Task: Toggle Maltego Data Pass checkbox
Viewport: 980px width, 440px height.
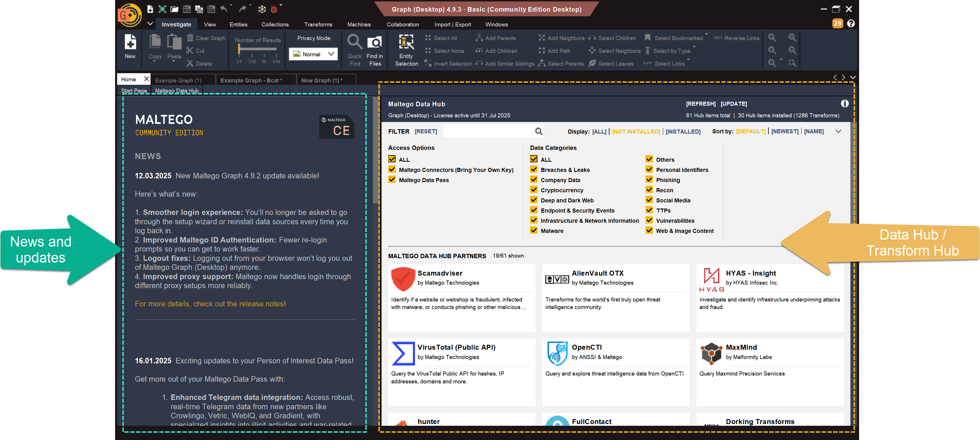Action: (392, 179)
